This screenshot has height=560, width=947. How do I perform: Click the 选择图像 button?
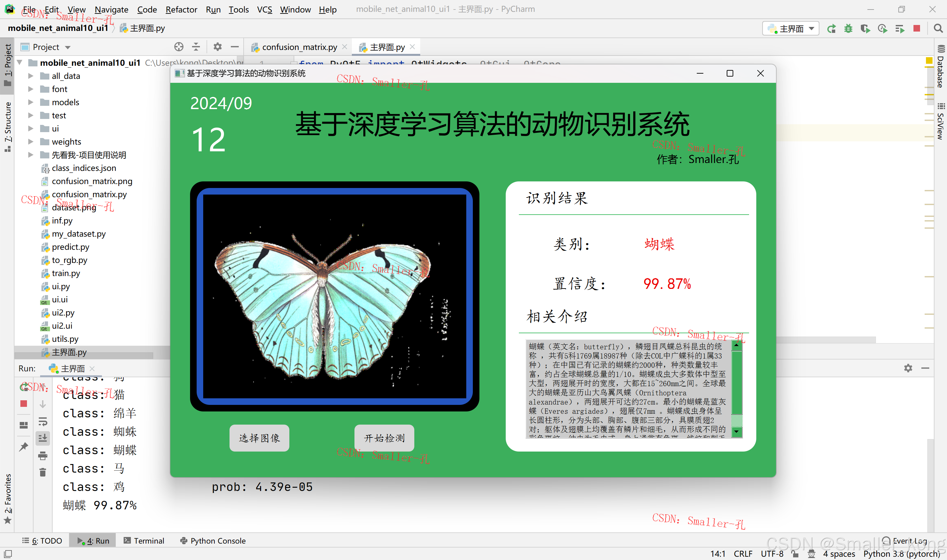pos(259,438)
